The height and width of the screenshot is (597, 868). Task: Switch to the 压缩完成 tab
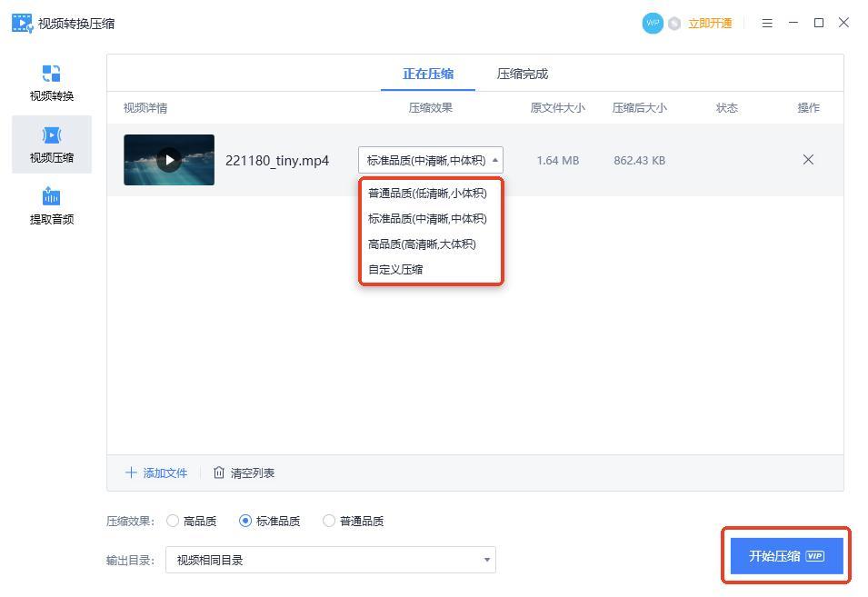click(522, 74)
